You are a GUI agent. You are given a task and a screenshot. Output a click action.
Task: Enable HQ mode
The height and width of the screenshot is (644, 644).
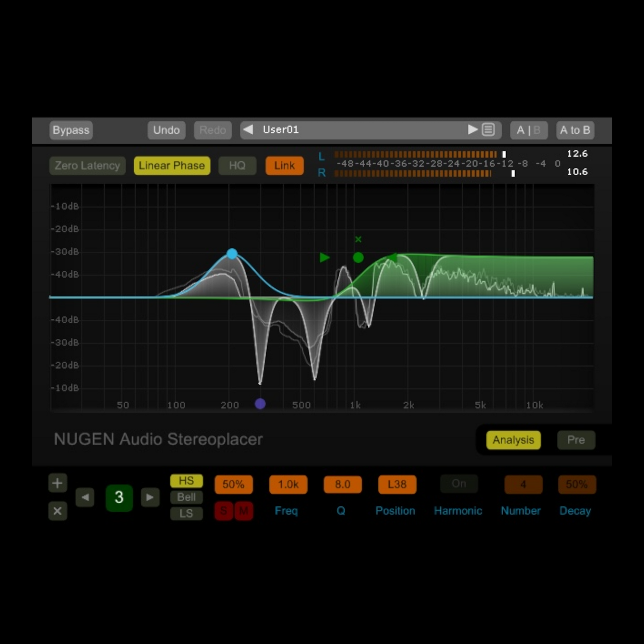[x=237, y=166]
